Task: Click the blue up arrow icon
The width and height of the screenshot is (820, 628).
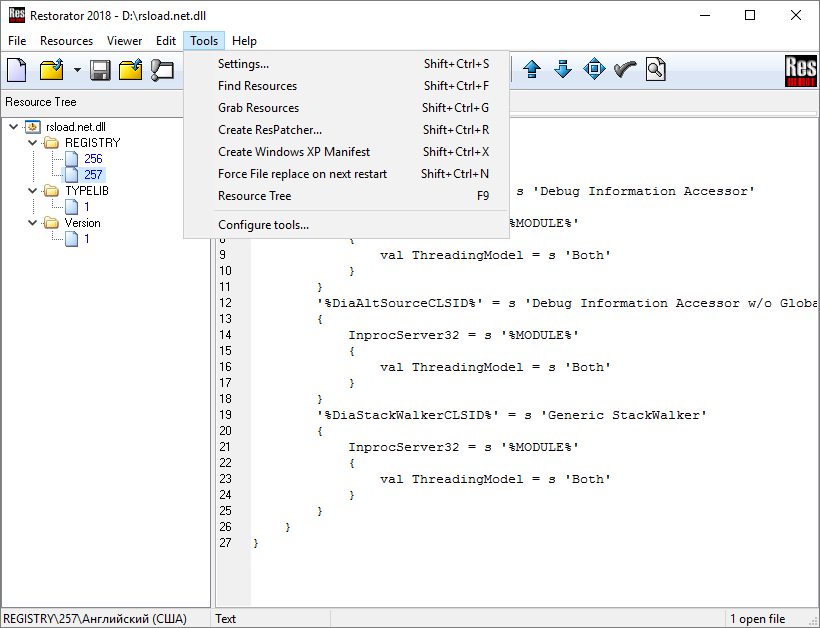Action: (532, 69)
